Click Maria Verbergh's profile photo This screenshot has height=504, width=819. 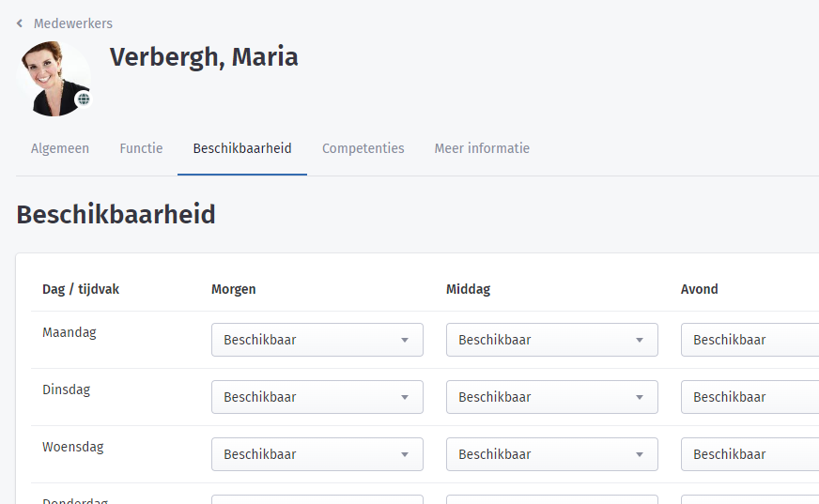pos(54,79)
